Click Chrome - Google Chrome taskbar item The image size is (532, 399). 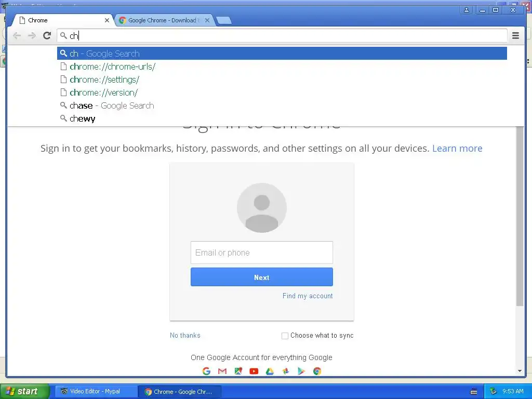180,392
